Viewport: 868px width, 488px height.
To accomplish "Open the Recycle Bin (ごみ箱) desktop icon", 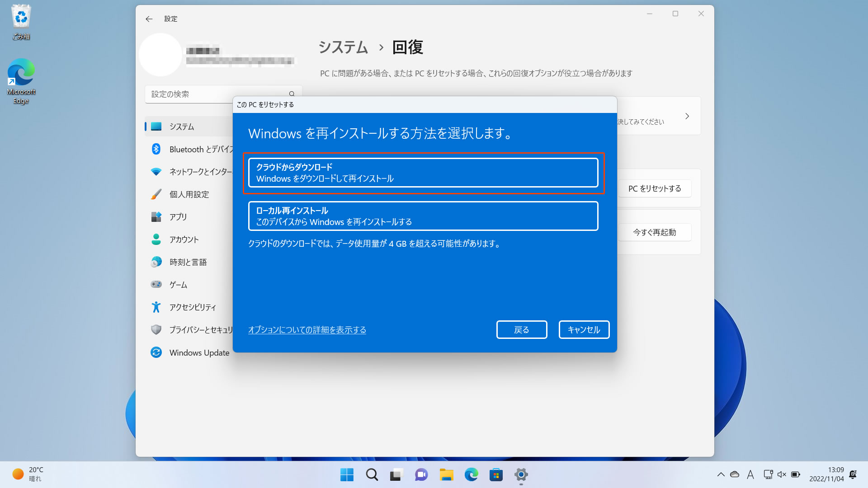I will (x=21, y=22).
